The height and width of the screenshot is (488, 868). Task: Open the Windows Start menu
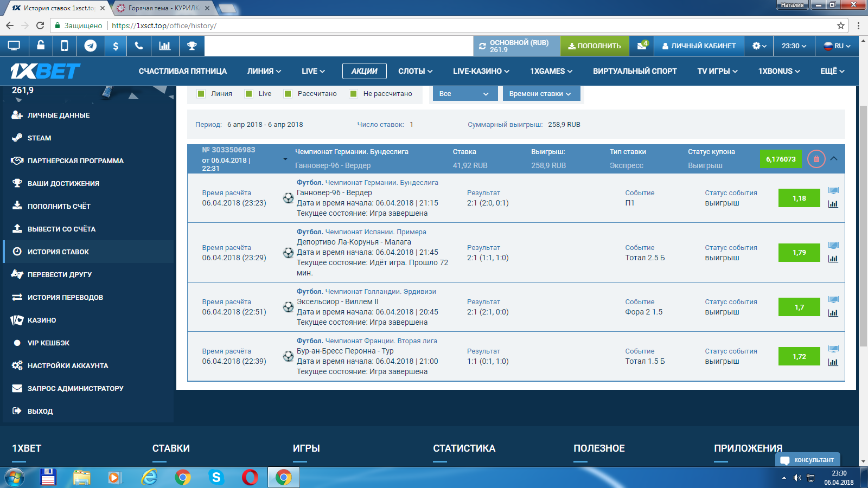(15, 478)
